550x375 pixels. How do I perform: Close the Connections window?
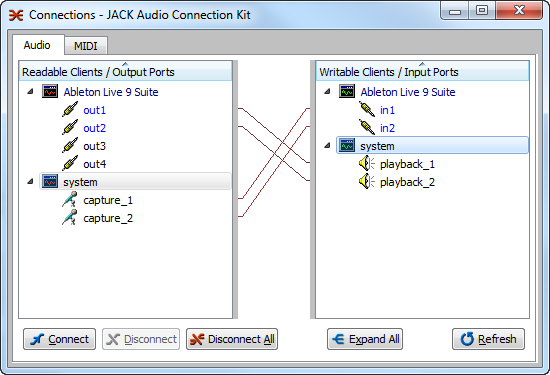[519, 11]
